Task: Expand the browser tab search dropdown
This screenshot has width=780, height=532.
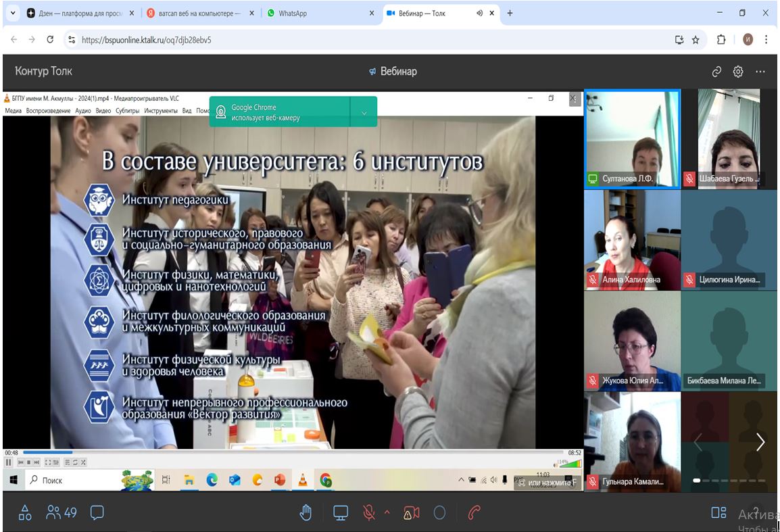Action: [13, 13]
